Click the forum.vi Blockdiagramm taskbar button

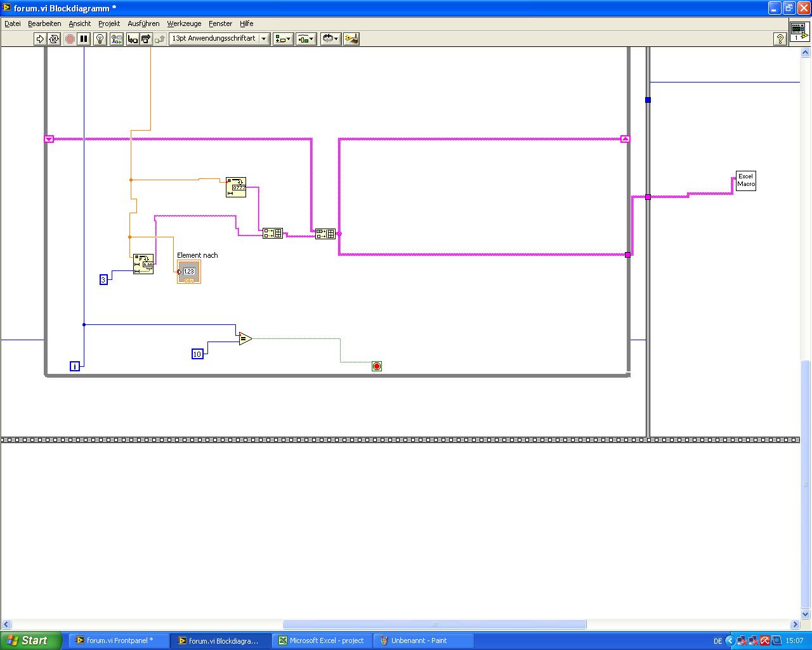[x=221, y=640]
